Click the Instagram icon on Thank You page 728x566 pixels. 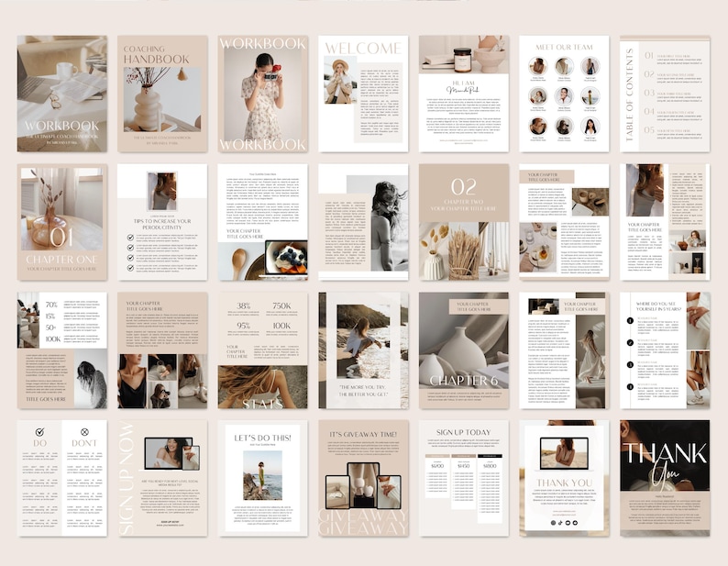[553, 523]
